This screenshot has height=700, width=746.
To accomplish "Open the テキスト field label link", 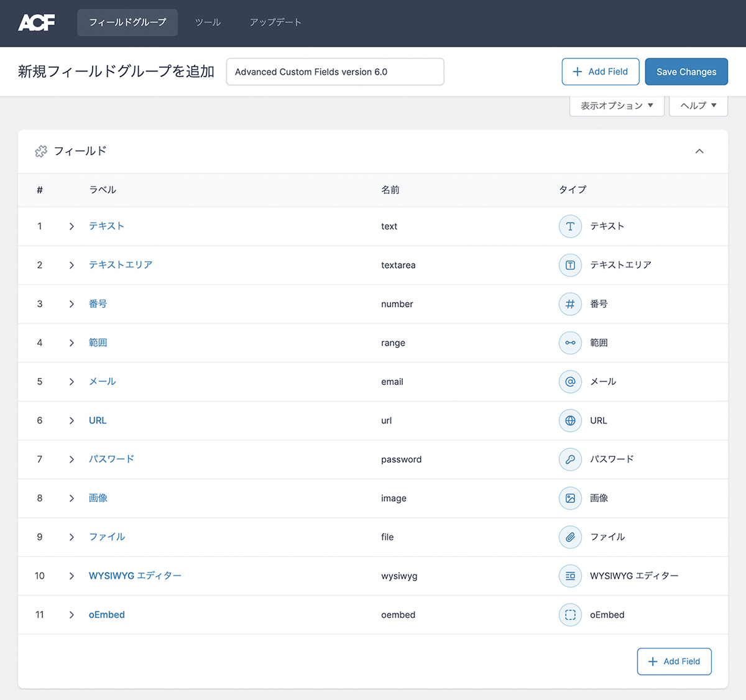I will (106, 226).
